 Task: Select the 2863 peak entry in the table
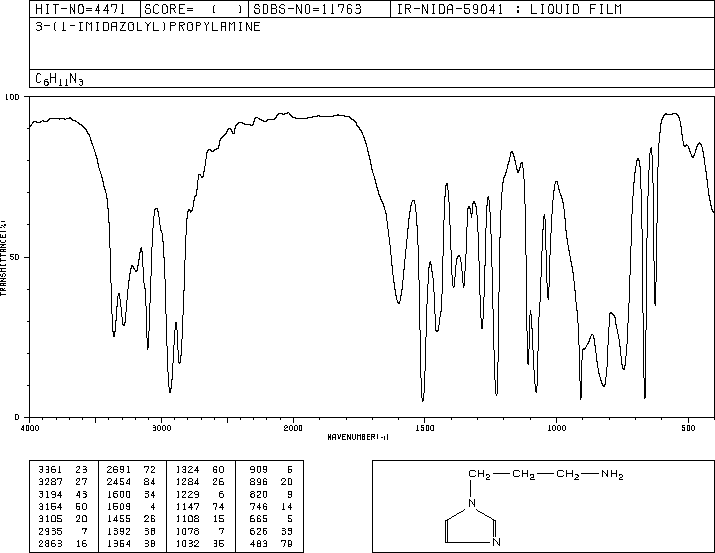coord(63,543)
